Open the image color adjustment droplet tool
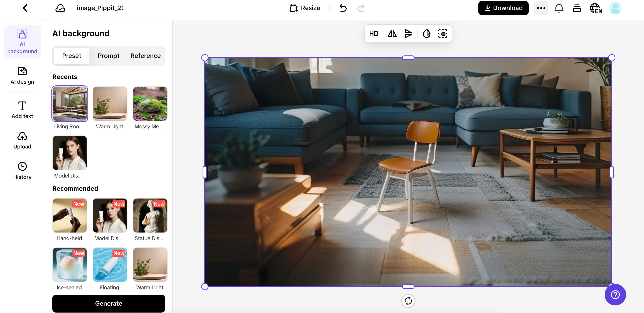Screen dimensions: 644x313 point(426,34)
